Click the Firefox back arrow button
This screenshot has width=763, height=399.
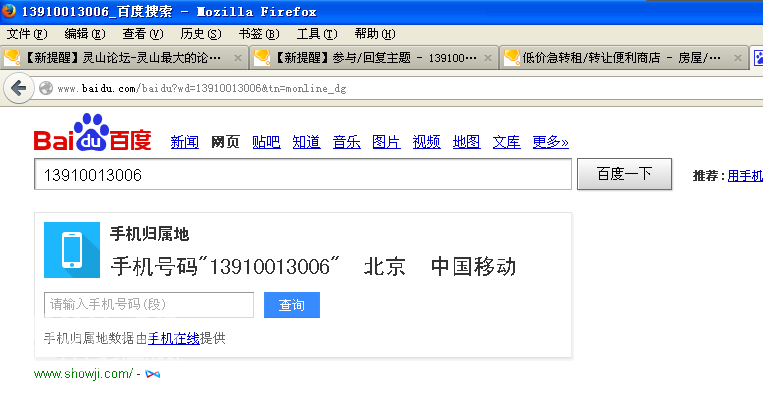coord(18,89)
